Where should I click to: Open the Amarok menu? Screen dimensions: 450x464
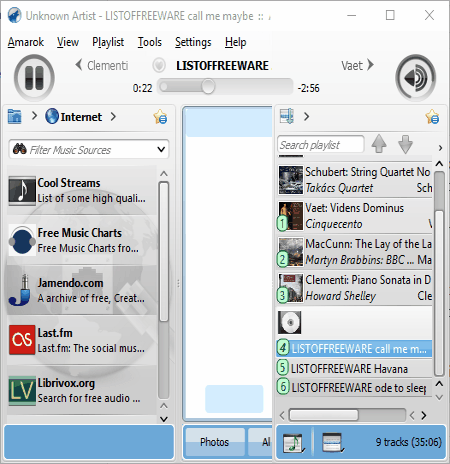point(26,42)
